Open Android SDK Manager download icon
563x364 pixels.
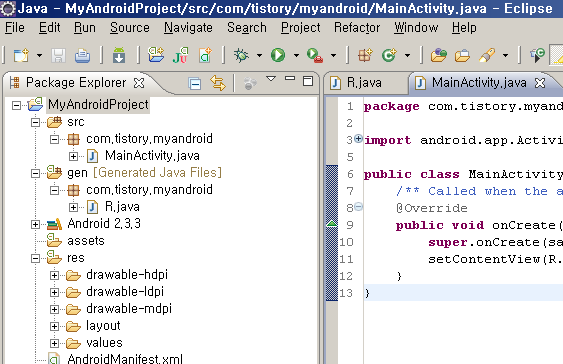(x=119, y=55)
